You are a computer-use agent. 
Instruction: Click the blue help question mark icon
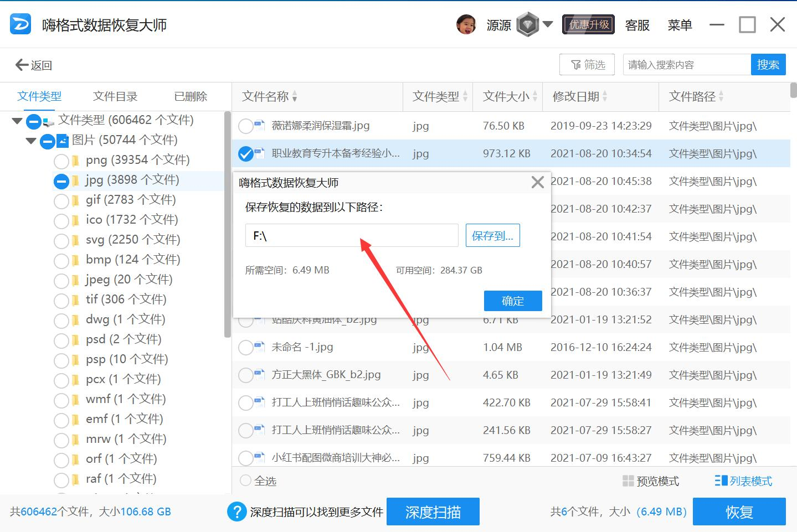click(236, 512)
